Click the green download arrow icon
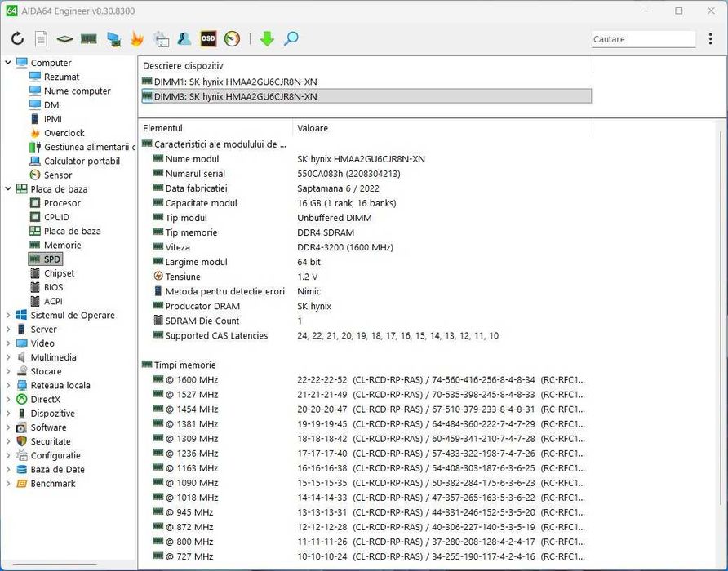Image resolution: width=728 pixels, height=571 pixels. pyautogui.click(x=267, y=38)
